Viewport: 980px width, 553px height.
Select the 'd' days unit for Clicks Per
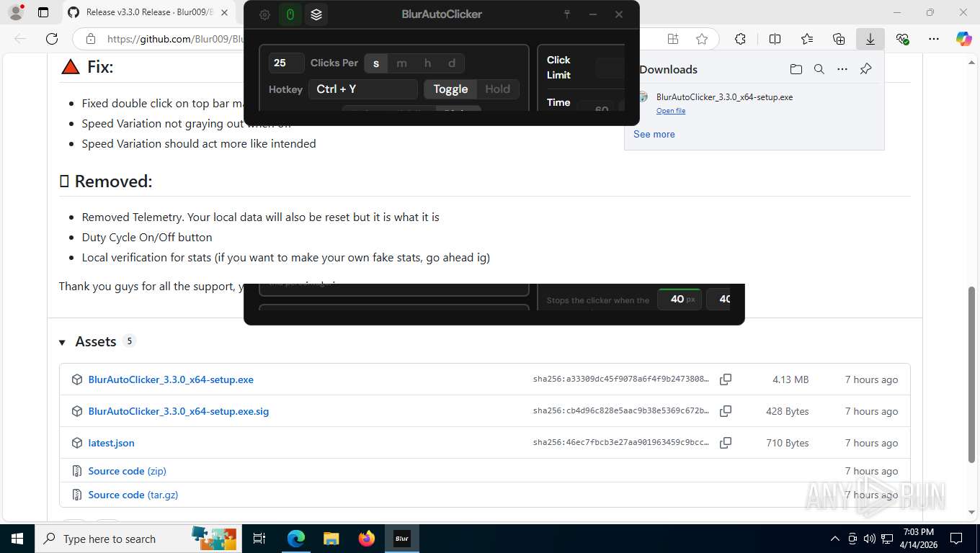pos(452,63)
